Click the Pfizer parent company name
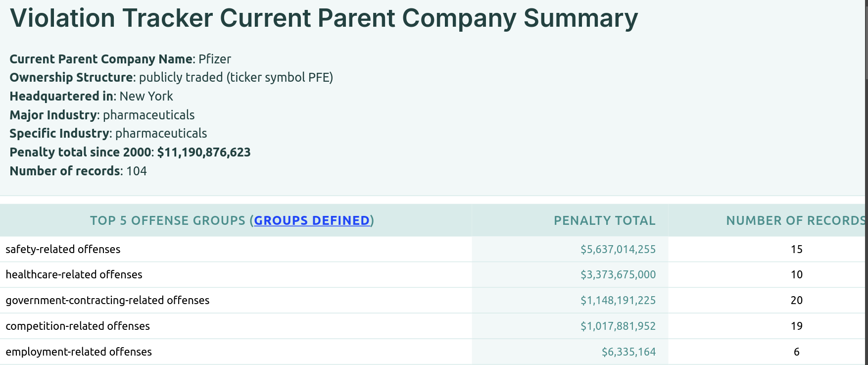 tap(215, 59)
